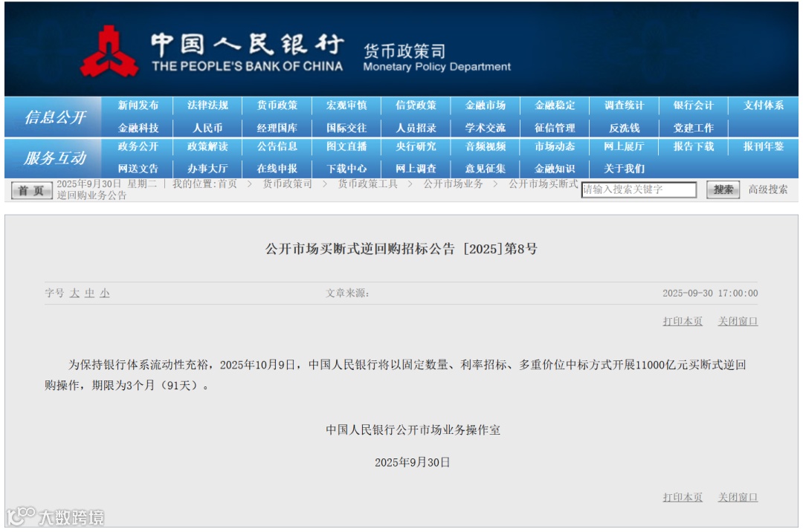Open the 支付体系 section
Screen dimensions: 803x532
click(764, 106)
